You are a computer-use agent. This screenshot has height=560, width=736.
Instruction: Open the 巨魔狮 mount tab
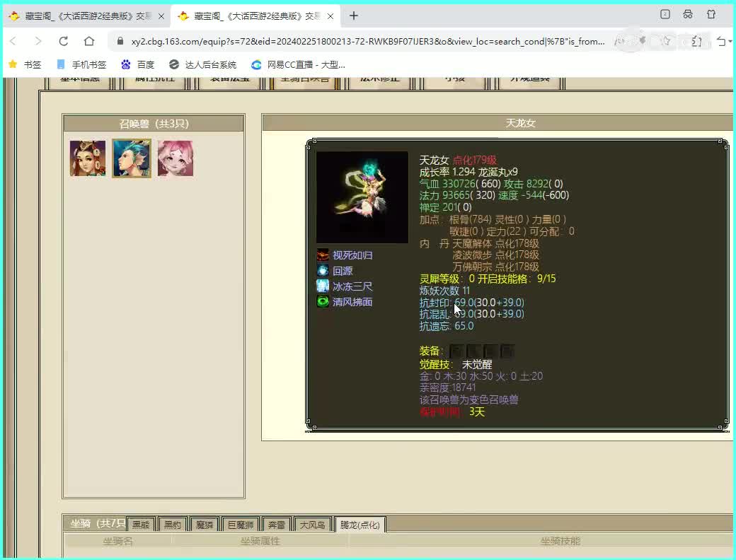(x=241, y=525)
